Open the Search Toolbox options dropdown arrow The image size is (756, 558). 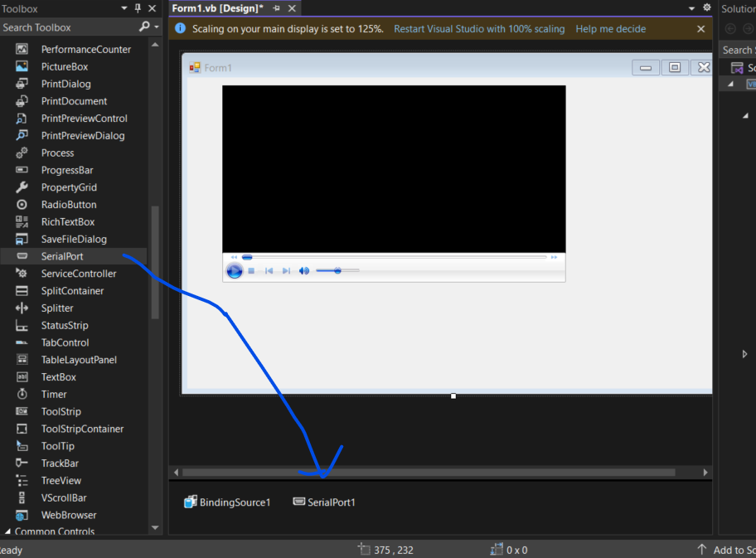click(157, 27)
